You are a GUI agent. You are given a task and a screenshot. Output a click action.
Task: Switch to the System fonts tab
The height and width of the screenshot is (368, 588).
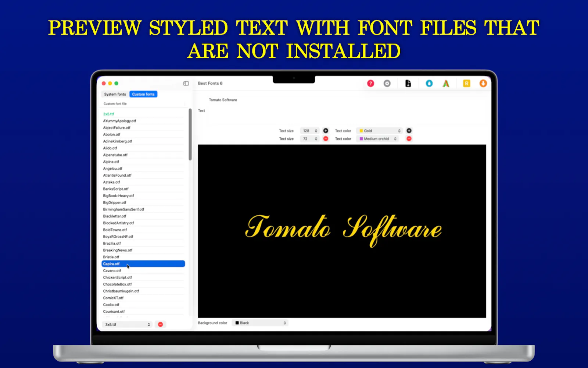(x=115, y=94)
